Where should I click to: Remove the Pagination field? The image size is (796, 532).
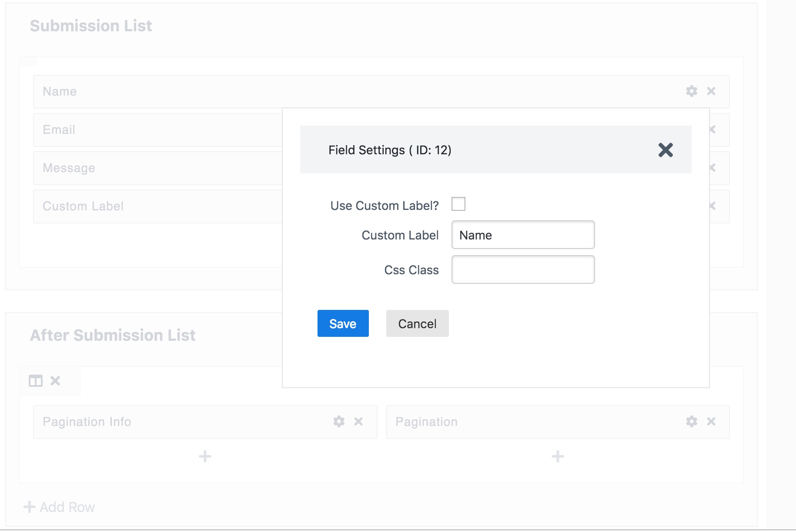(711, 422)
